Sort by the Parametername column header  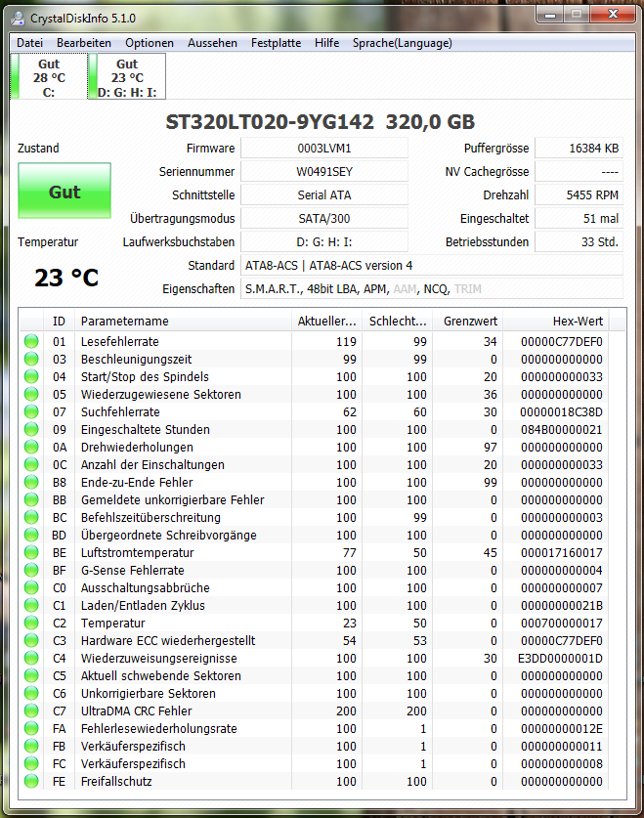coord(183,322)
